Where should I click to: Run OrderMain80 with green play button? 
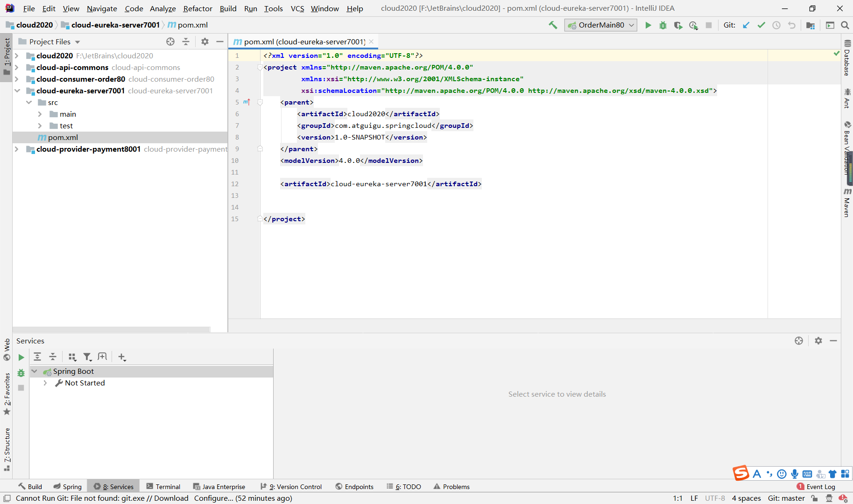(x=648, y=25)
